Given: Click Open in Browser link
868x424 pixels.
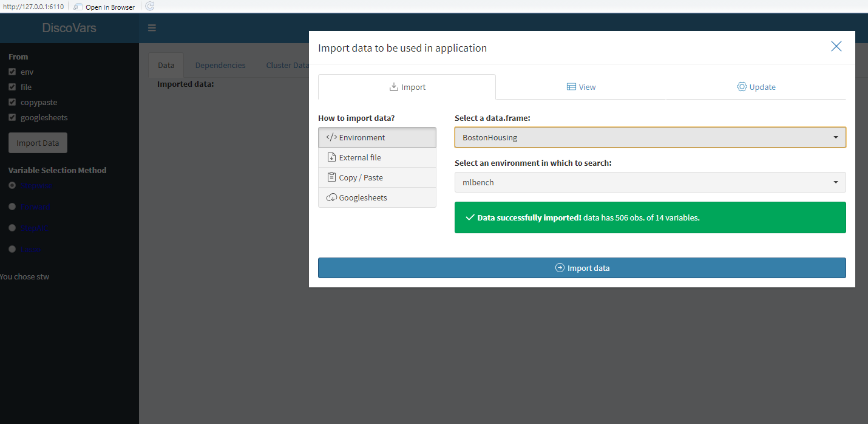Looking at the screenshot, I should pos(104,7).
